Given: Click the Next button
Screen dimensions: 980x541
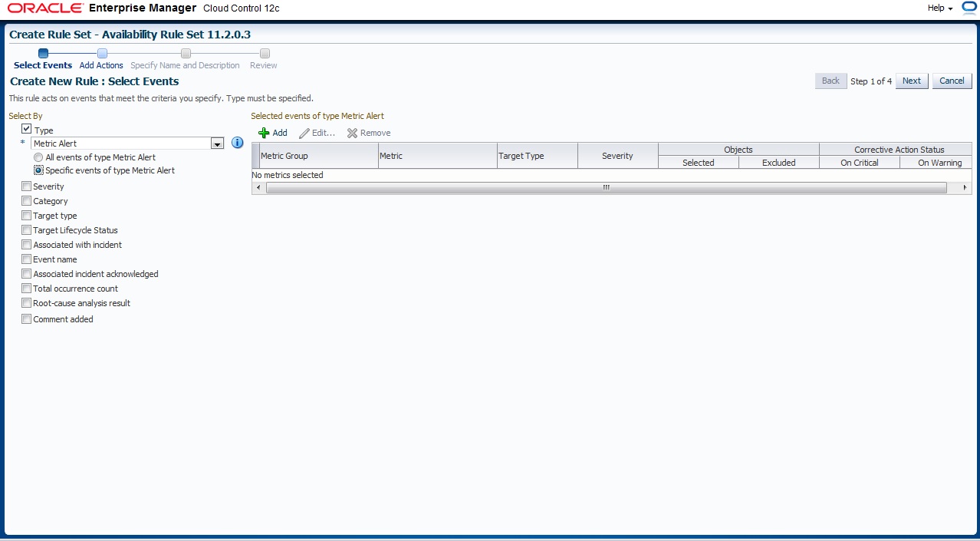Looking at the screenshot, I should click(911, 81).
